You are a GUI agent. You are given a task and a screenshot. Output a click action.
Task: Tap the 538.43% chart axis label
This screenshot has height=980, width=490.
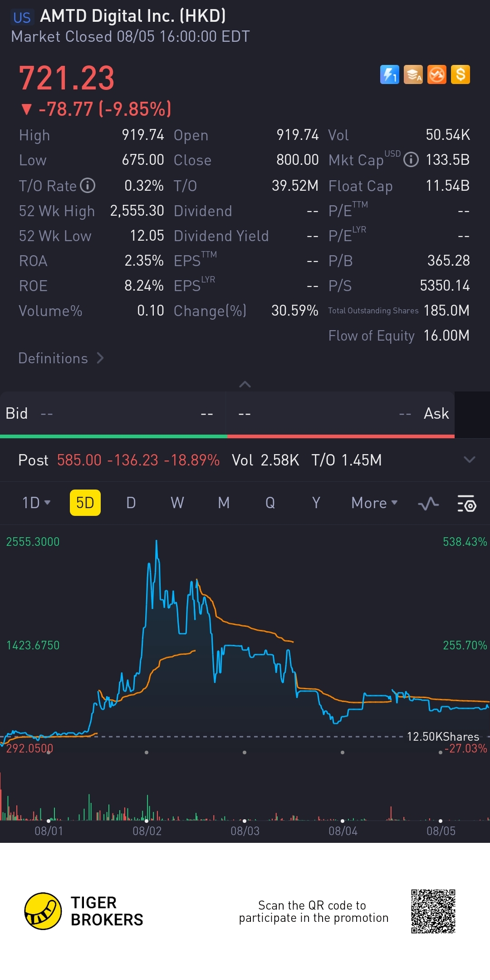465,542
